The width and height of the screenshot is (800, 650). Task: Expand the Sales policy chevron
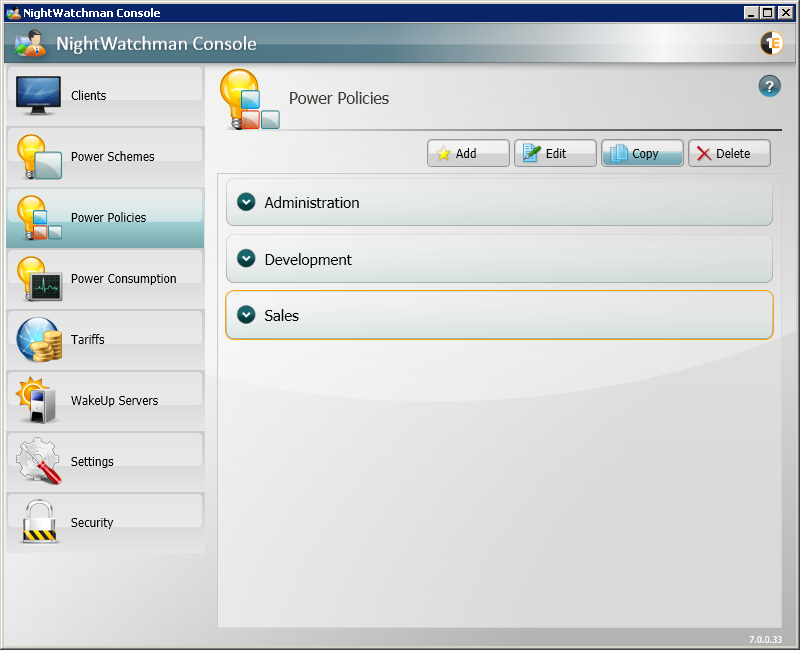(246, 314)
